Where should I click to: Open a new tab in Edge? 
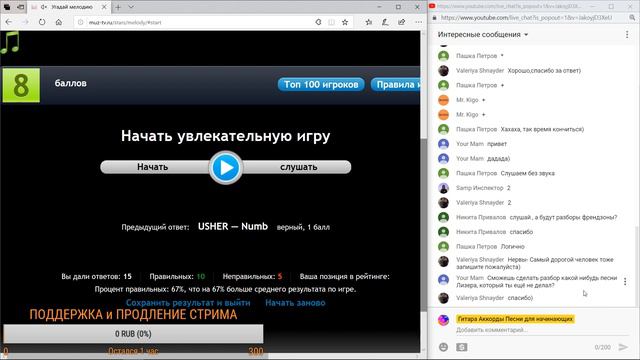(x=118, y=7)
